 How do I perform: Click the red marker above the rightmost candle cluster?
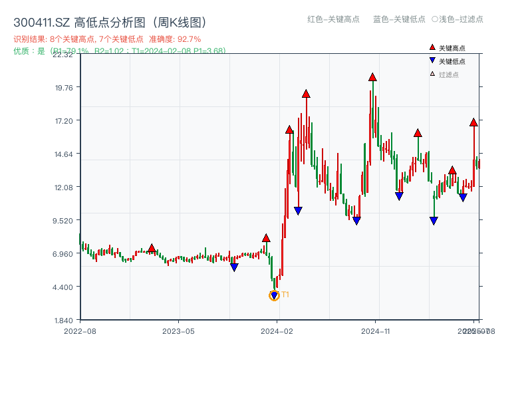(473, 123)
